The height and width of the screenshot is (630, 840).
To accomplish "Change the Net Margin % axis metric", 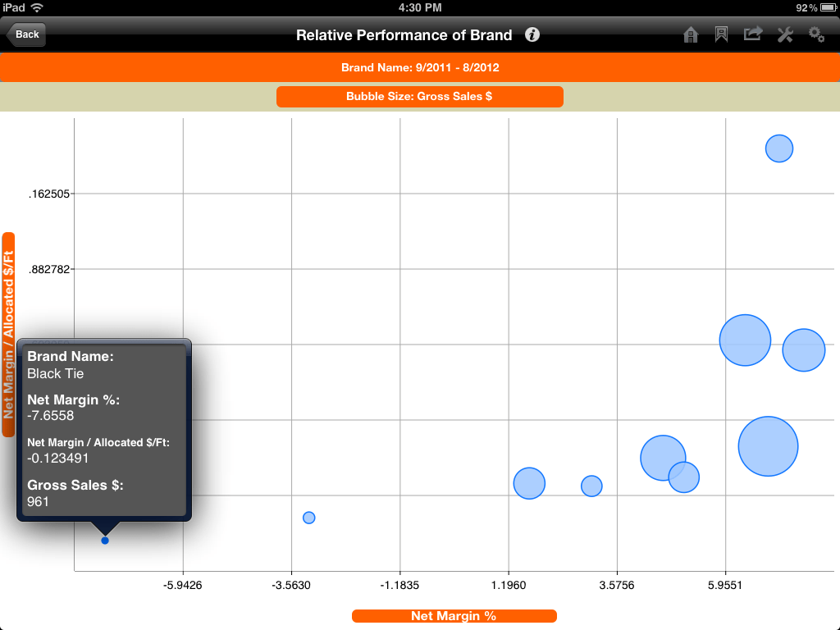I will 454,615.
